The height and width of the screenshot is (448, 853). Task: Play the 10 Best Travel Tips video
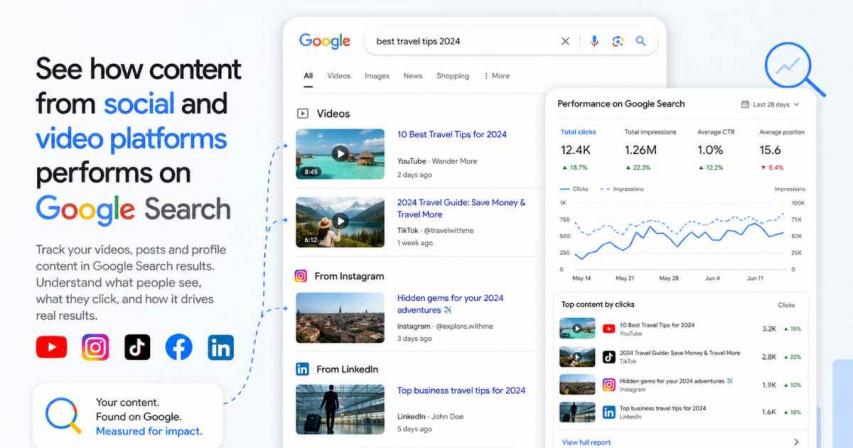[x=340, y=154]
